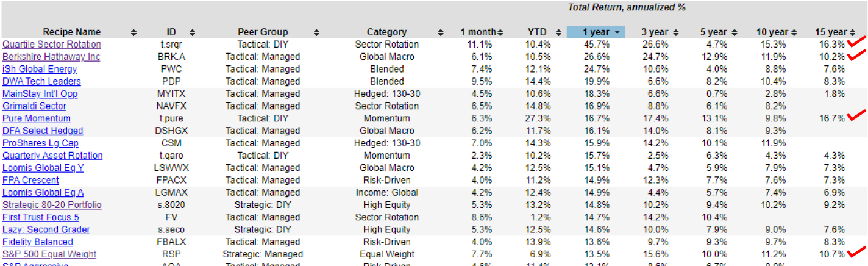Open the Strategic 80-20 Portfolio link
The width and height of the screenshot is (868, 266).
[x=52, y=205]
